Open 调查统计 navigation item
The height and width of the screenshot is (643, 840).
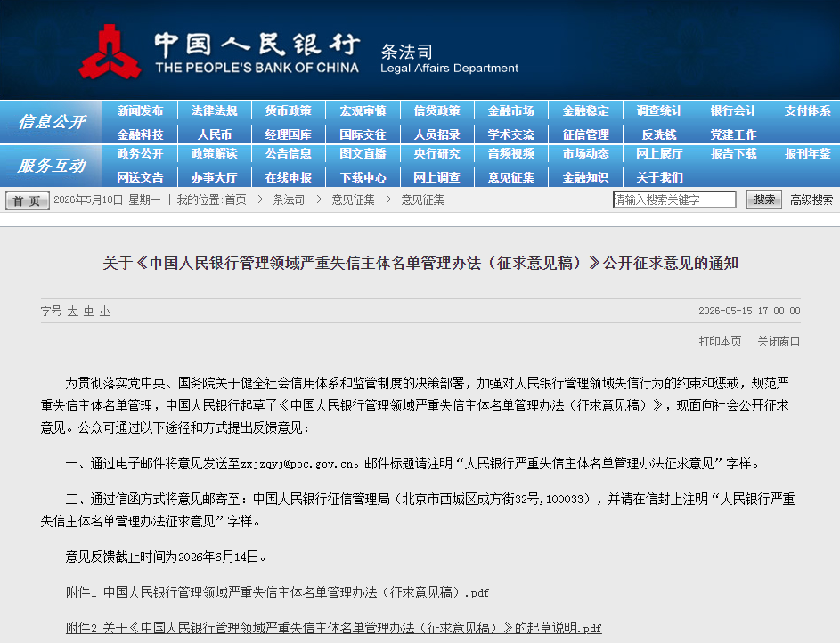point(659,110)
